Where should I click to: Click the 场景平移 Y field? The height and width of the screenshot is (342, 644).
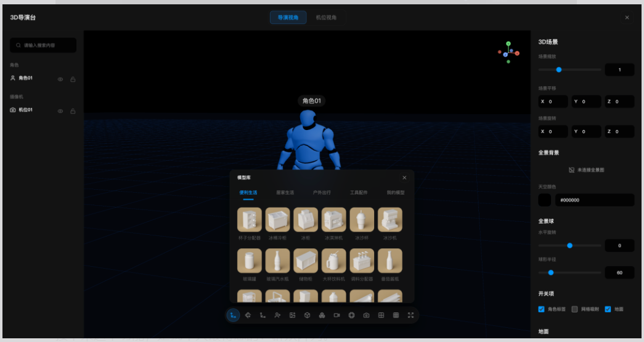[x=586, y=102]
